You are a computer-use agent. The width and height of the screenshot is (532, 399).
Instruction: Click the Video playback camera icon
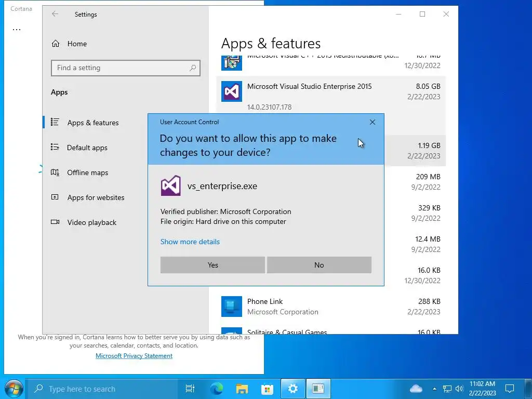55,222
